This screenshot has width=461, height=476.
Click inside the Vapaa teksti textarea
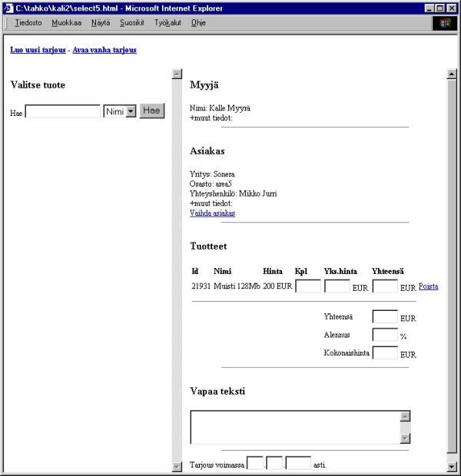coord(295,427)
